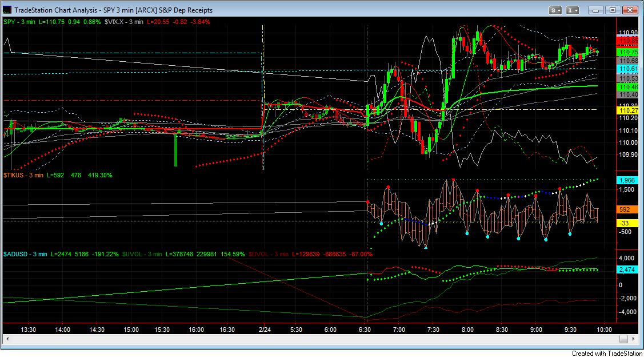
Task: Click the gray 110.53 price marker
Action: point(629,78)
